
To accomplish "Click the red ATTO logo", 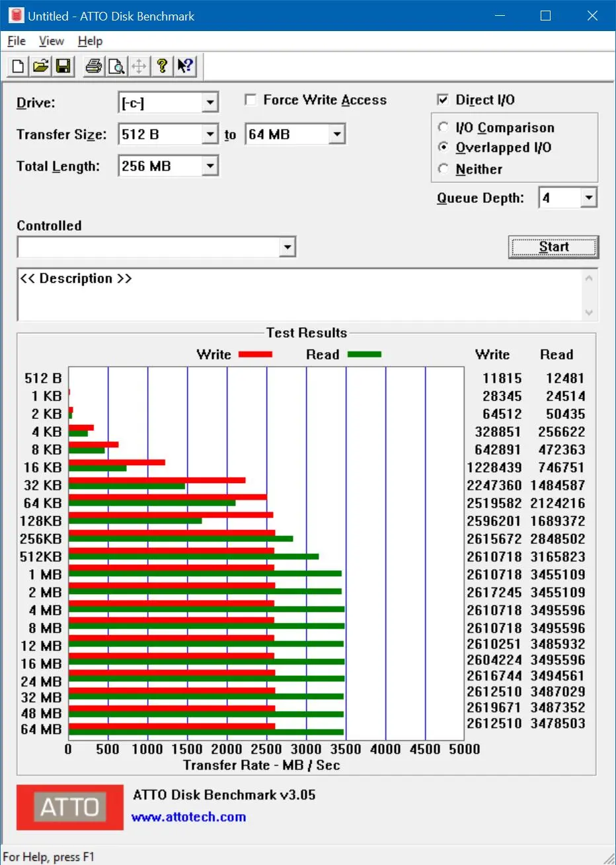I will [x=70, y=807].
